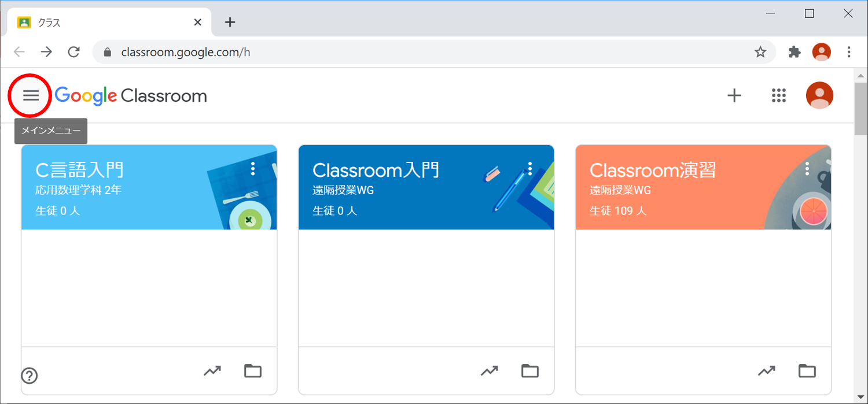Open Drive folder icon for Classroom演習
The image size is (868, 404).
[807, 370]
